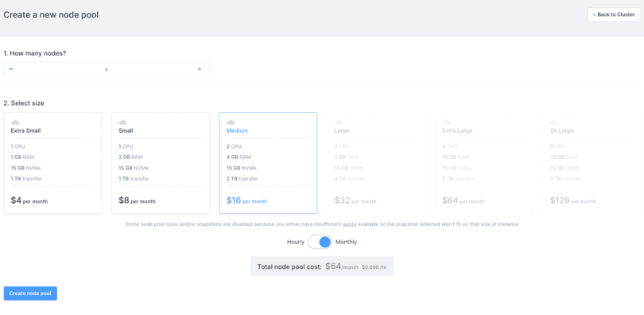Click the cloud icon on Extra Large card
644x315 pixels.
[x=447, y=122]
